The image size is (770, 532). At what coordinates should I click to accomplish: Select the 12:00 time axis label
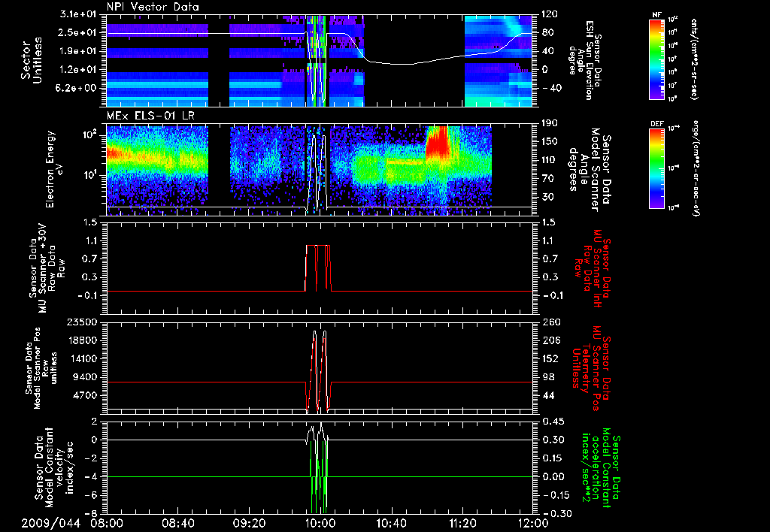pos(532,523)
